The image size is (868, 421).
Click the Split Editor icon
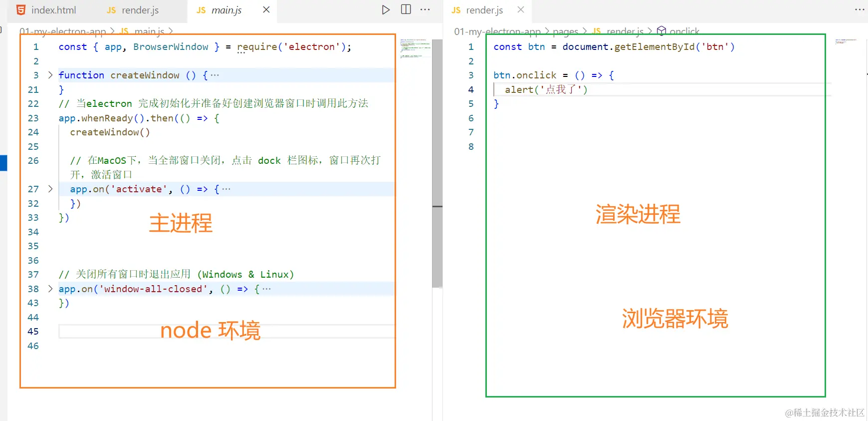[406, 9]
